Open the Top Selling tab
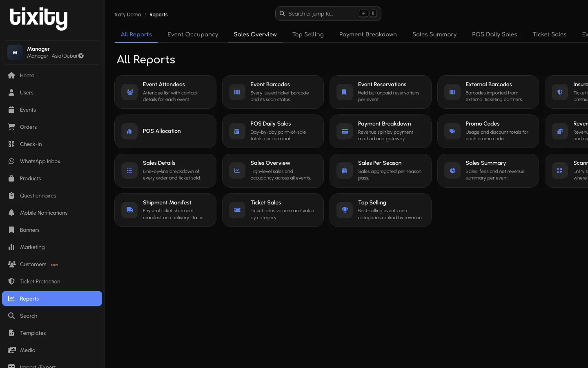588x368 pixels. pos(308,34)
